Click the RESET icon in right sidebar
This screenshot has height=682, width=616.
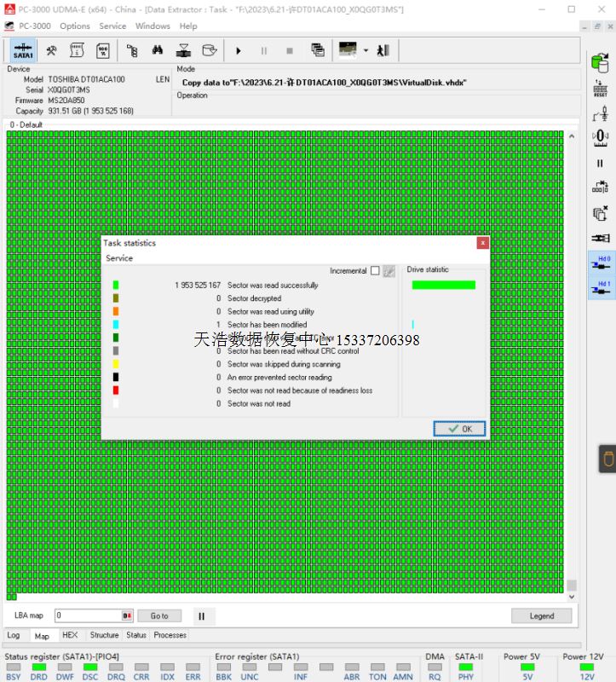600,88
